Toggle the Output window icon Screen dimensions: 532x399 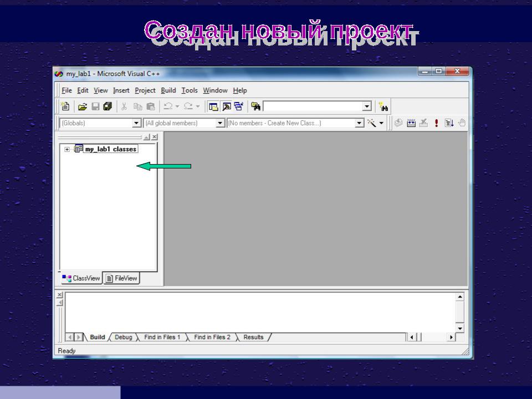click(x=226, y=106)
